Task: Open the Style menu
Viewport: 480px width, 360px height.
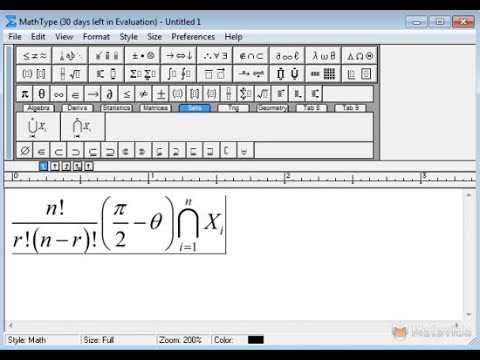Action: coord(129,37)
